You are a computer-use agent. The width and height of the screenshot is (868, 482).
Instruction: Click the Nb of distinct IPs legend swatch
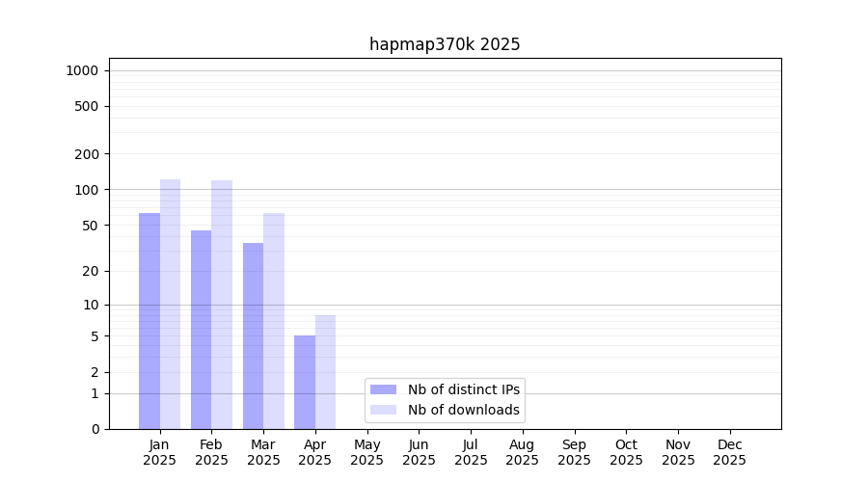coord(383,389)
